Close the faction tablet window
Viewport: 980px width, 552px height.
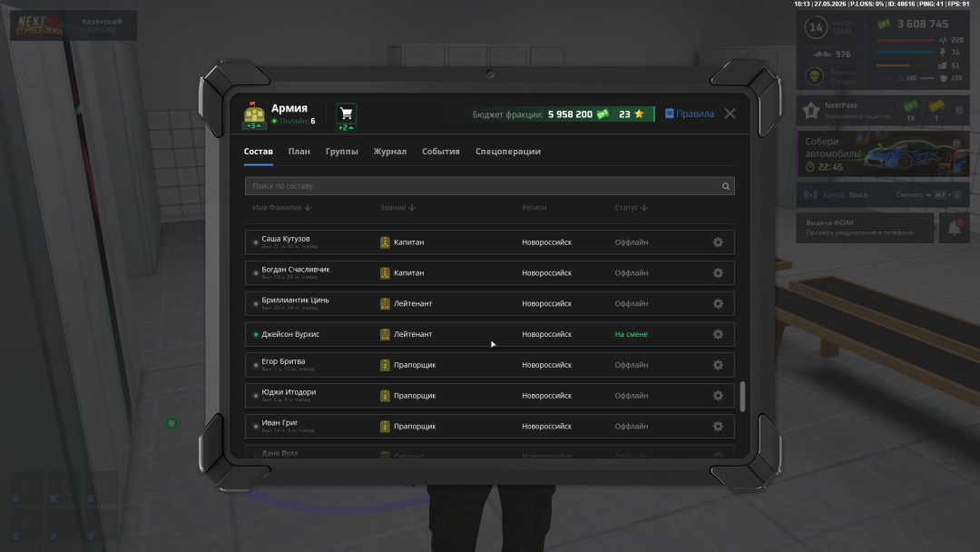730,113
